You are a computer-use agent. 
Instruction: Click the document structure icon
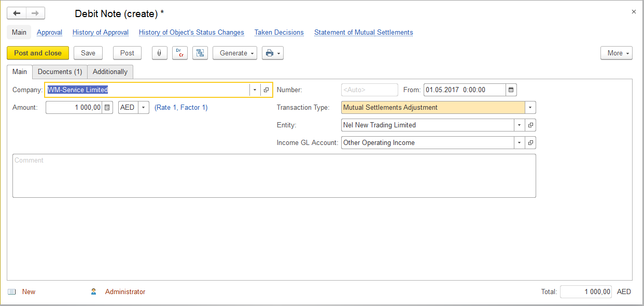[200, 53]
